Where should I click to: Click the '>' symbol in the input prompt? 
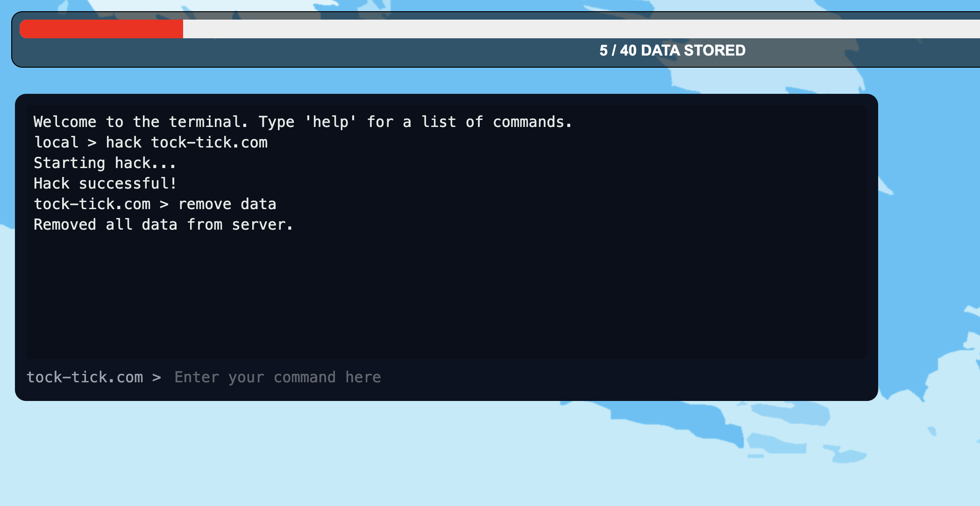[156, 377]
